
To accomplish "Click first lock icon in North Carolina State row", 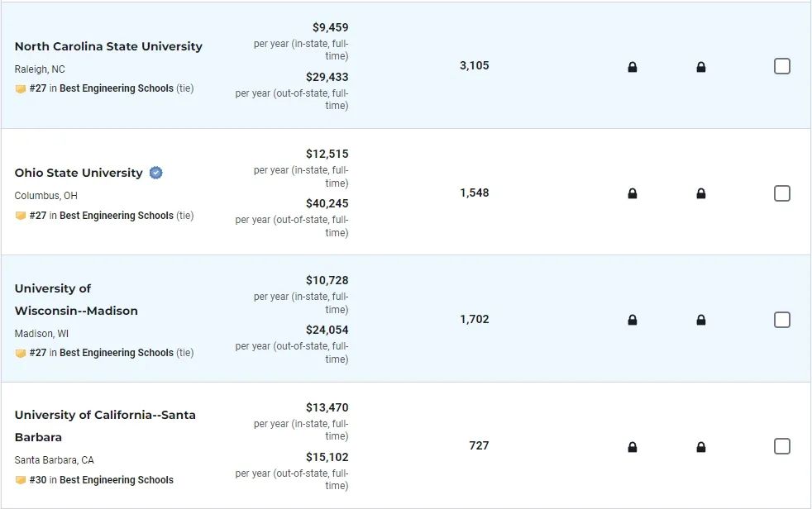I will pos(633,67).
